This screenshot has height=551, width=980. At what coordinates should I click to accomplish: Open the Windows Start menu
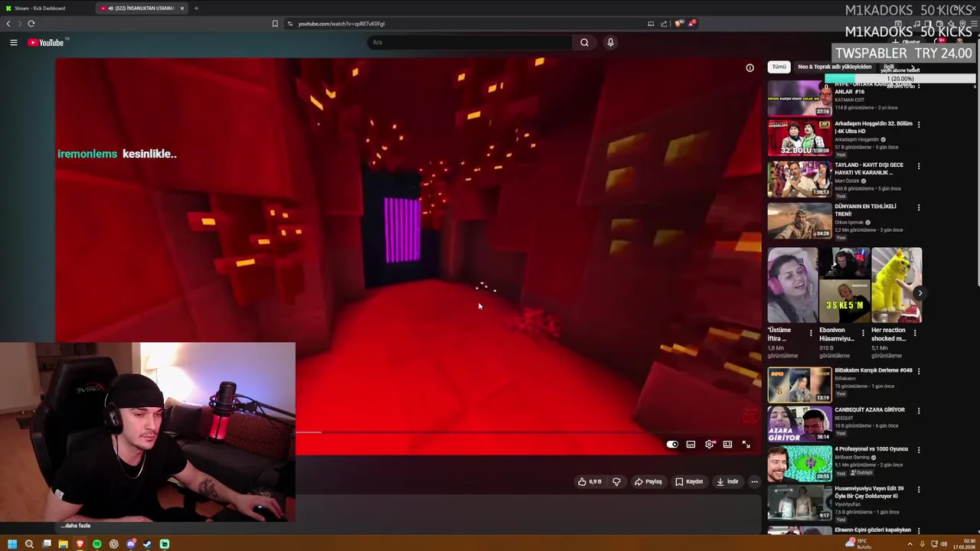coord(11,544)
